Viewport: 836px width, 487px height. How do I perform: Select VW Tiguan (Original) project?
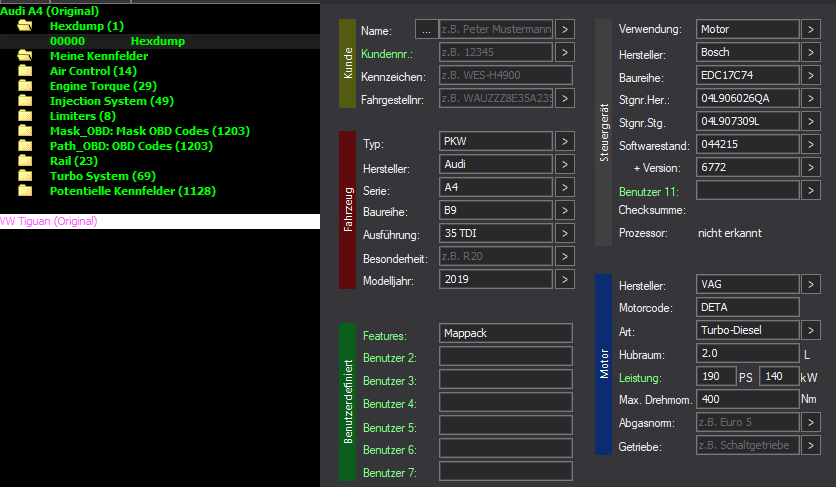point(160,221)
